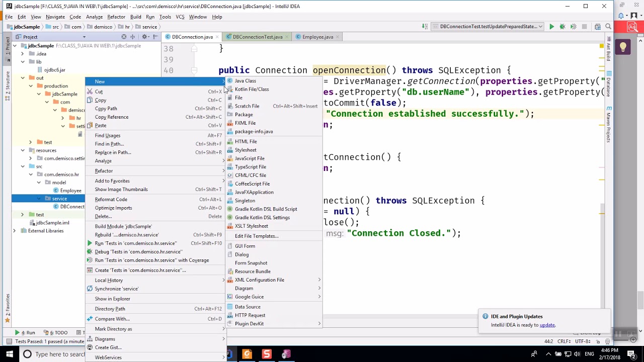Screen dimensions: 644x362
Task: Switch to Employee.java editor tab
Action: tap(317, 37)
